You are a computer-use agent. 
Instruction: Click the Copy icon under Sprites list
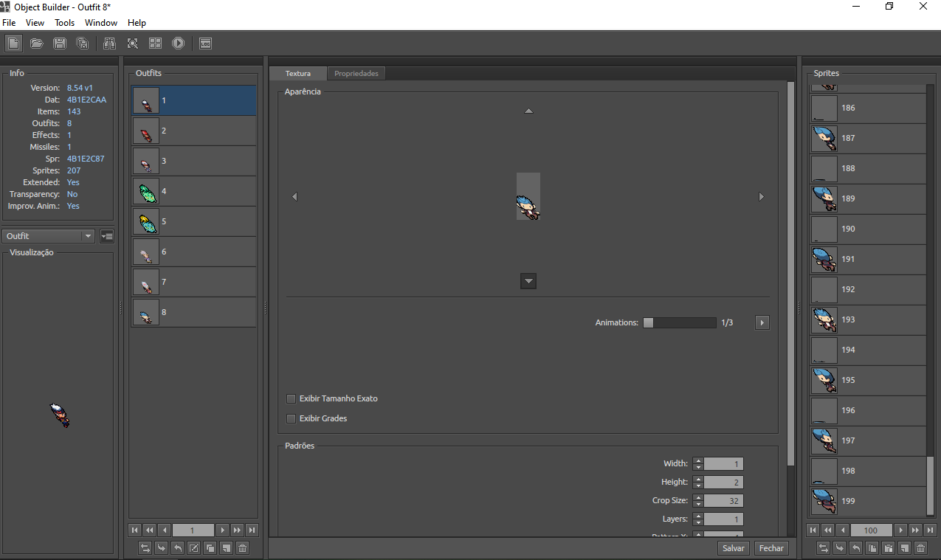click(x=872, y=547)
